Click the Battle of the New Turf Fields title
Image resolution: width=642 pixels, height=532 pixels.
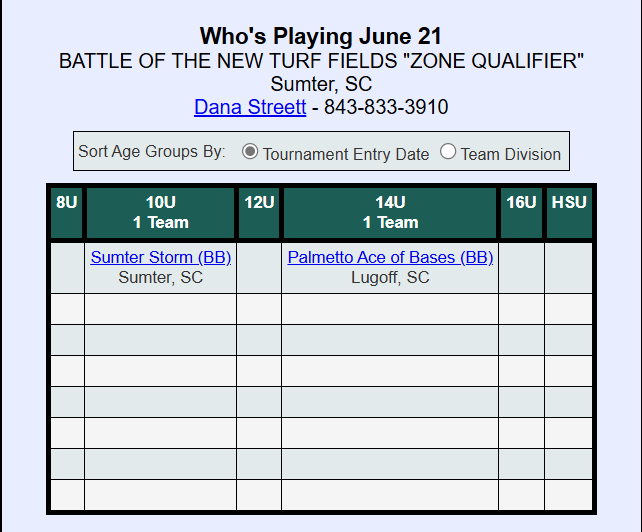[321, 61]
